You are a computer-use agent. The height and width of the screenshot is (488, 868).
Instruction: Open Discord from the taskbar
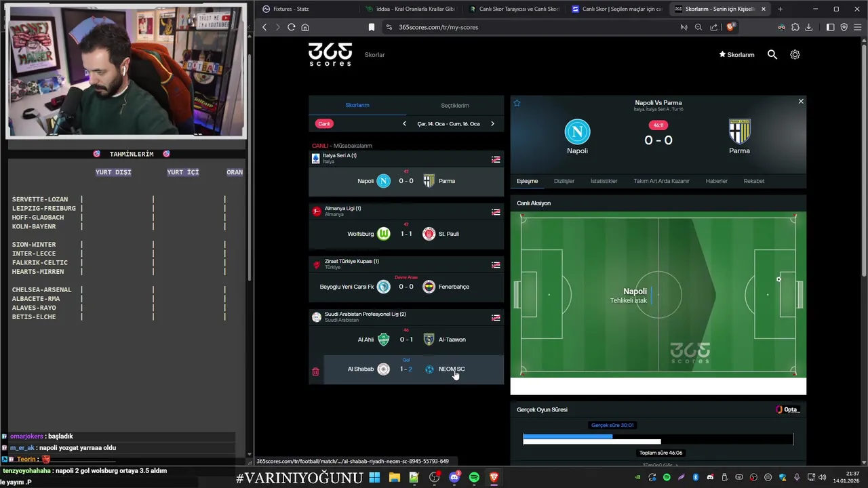point(454,478)
